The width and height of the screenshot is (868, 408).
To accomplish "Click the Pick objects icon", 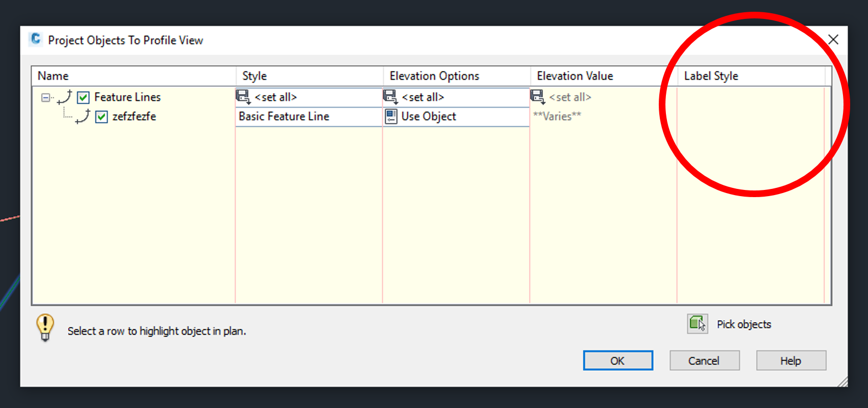I will click(x=697, y=324).
